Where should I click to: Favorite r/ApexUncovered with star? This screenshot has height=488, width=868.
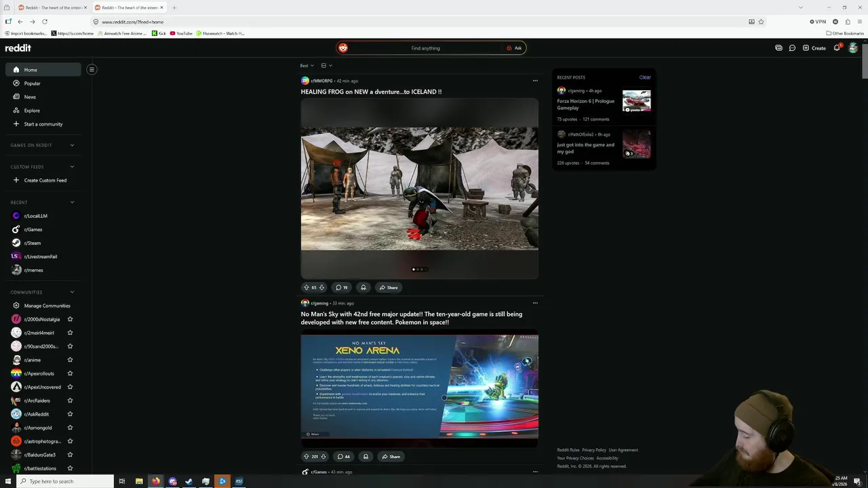point(70,387)
